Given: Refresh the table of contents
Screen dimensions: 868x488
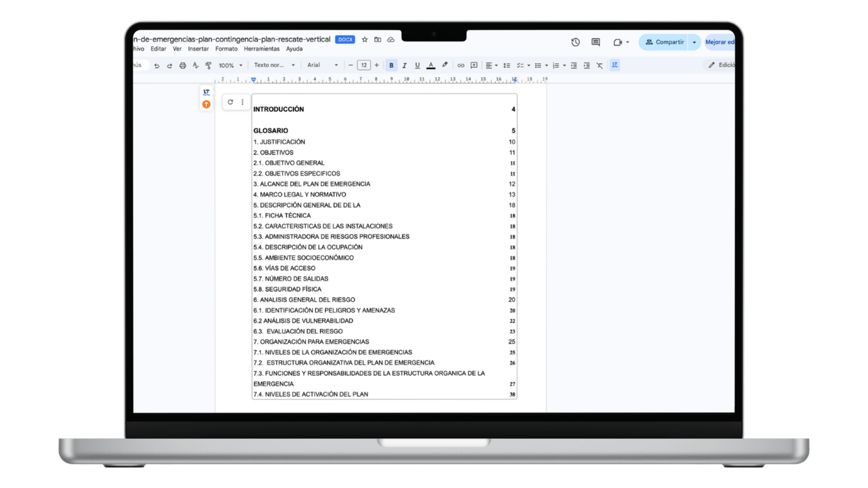Looking at the screenshot, I should click(231, 102).
